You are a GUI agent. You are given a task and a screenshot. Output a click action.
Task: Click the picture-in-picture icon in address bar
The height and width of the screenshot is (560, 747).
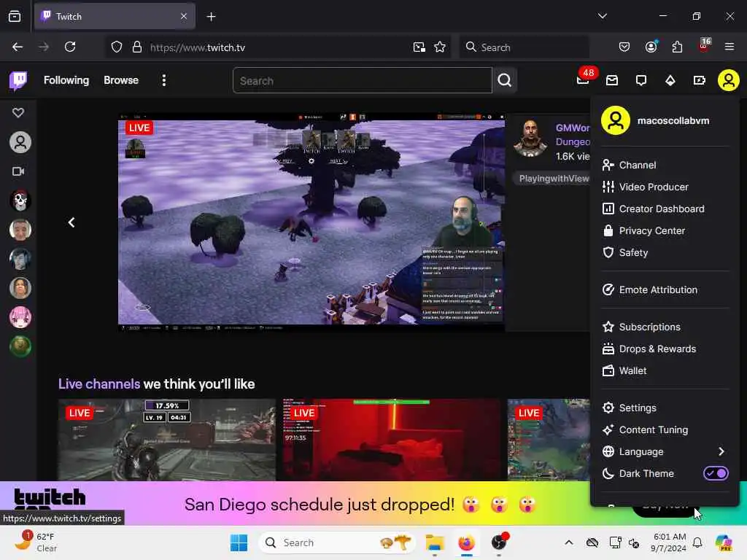tap(419, 47)
